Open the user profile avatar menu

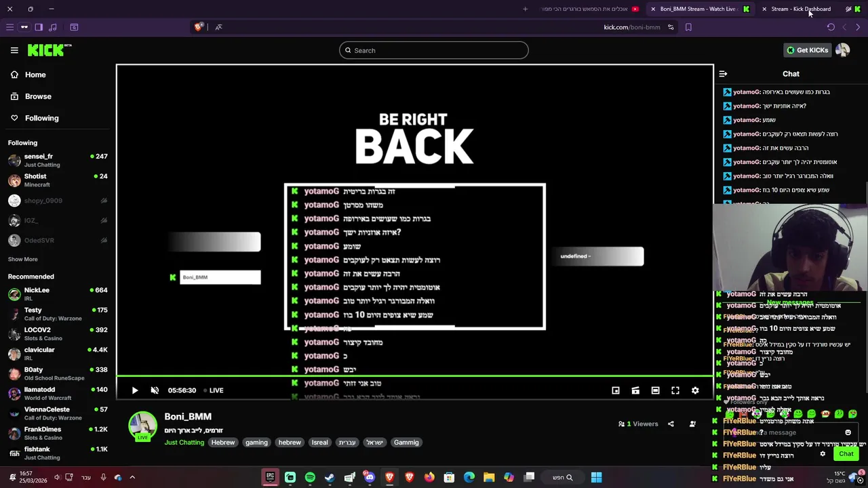pos(842,50)
